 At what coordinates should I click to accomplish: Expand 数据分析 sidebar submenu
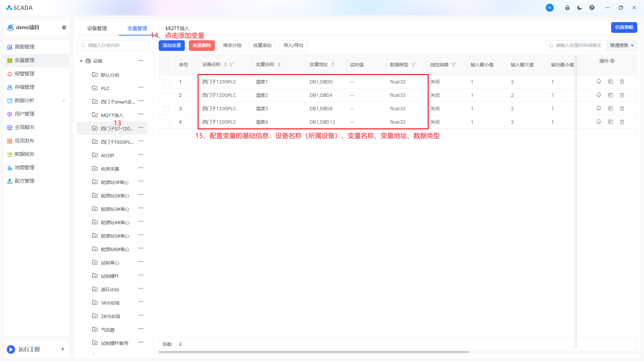[x=64, y=101]
